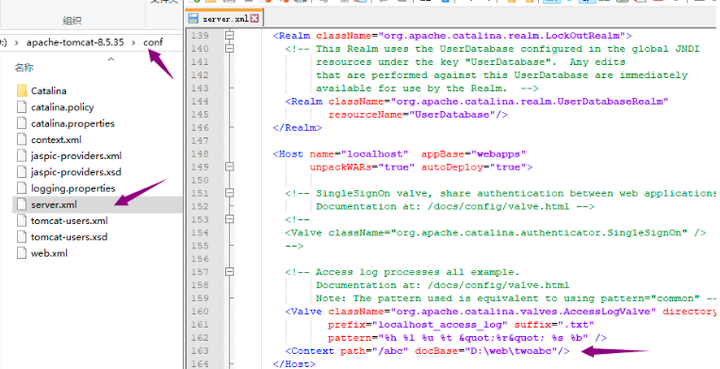
Task: Open breadcrumb chevron after apache-tomcat-8.5.35
Action: [134, 43]
